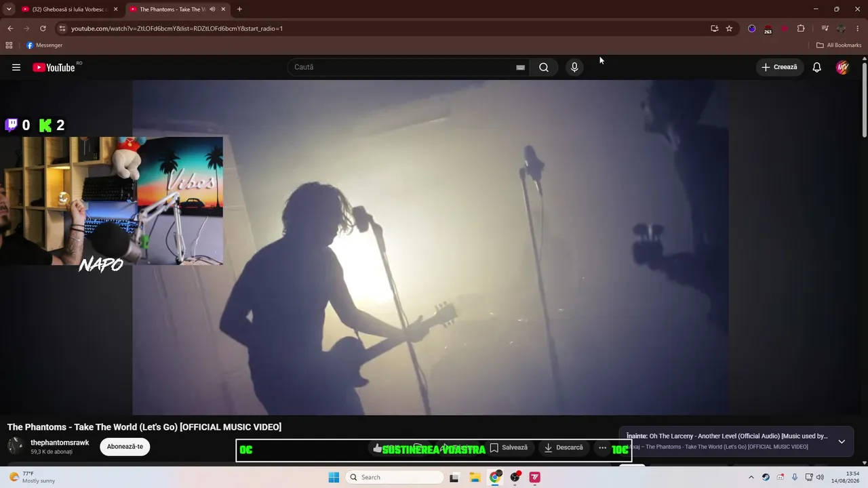Start voice search with microphone icon

click(574, 67)
